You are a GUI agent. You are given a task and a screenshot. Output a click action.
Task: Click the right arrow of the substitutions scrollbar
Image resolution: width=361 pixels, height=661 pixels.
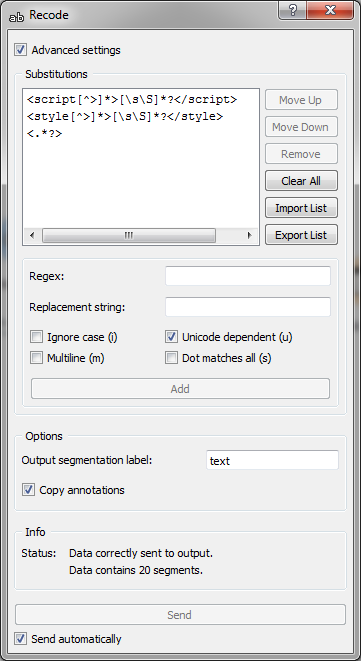tap(249, 236)
